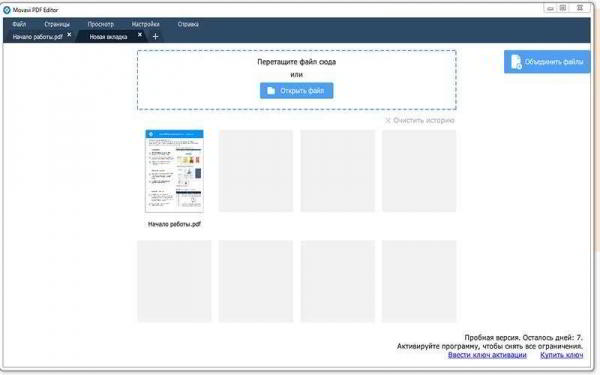
Task: Click the Очистить историю text
Action: click(424, 121)
